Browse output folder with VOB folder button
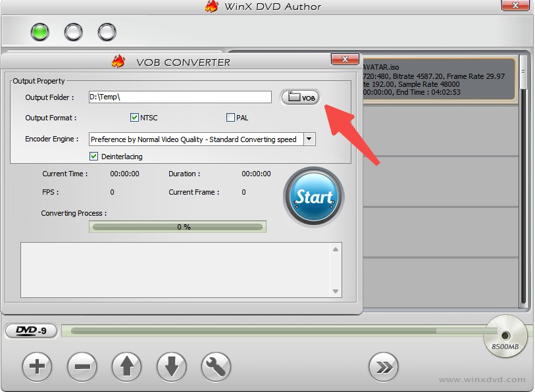The height and width of the screenshot is (392, 535). tap(301, 97)
